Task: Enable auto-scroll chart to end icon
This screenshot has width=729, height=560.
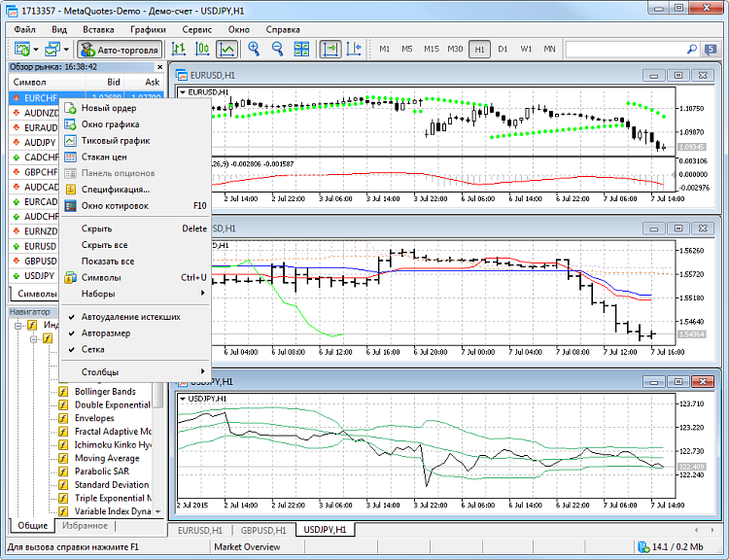Action: pos(330,49)
